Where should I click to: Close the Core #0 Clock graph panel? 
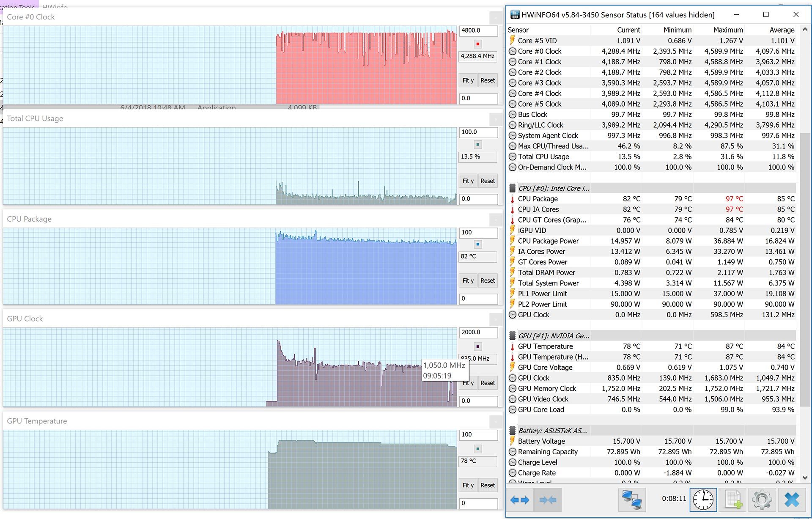coord(496,17)
